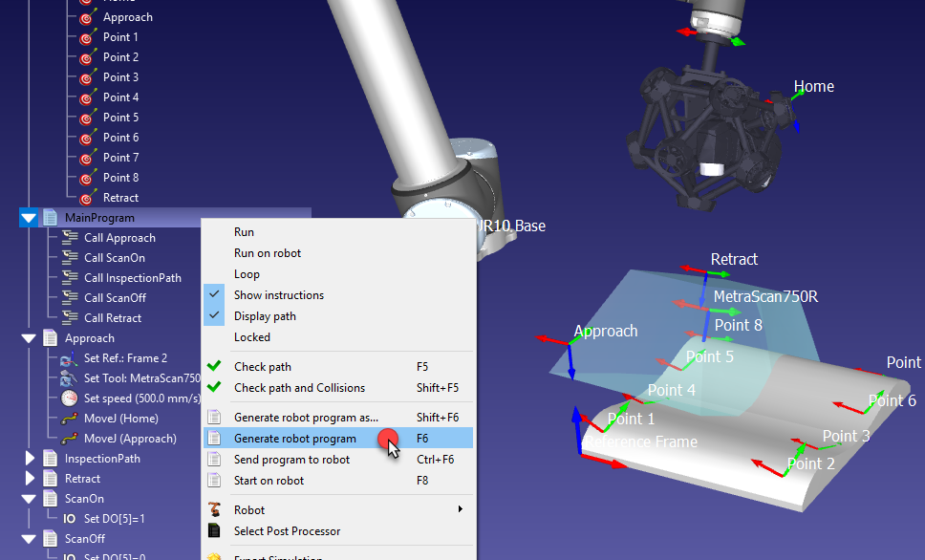This screenshot has height=560, width=925.
Task: Open the Robot submenu arrow
Action: [461, 510]
